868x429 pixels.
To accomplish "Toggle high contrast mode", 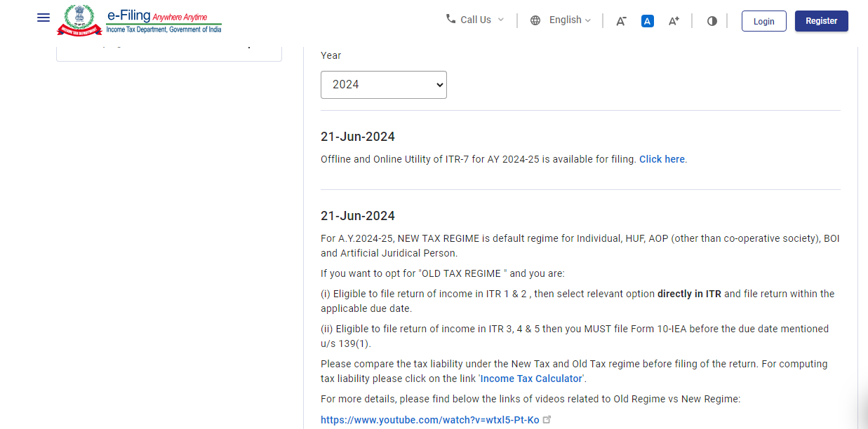I will [x=712, y=21].
